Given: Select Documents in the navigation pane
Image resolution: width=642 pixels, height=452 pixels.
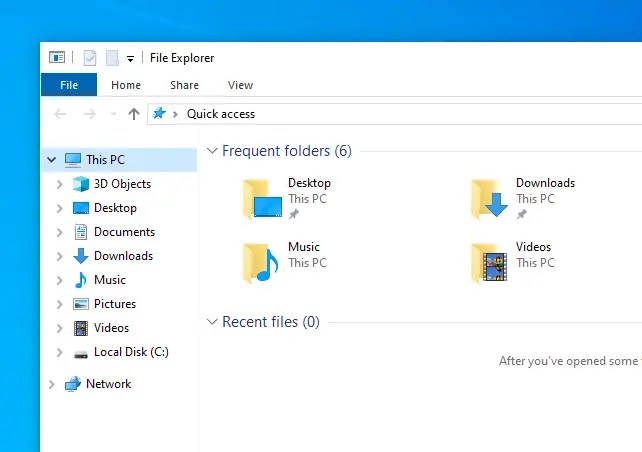Looking at the screenshot, I should click(x=124, y=232).
